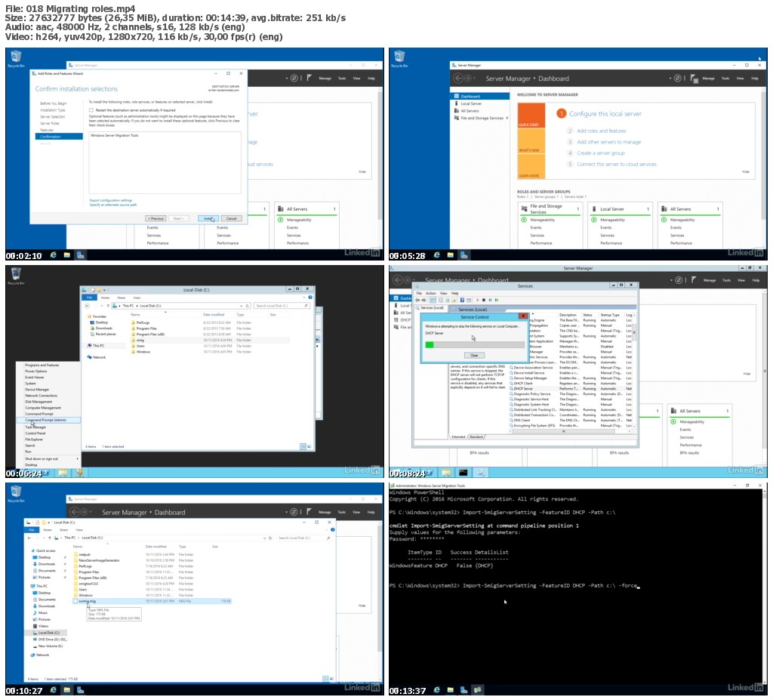Open the Share tab in Explorer at 00:06:24
Image resolution: width=773 pixels, height=700 pixels.
(x=122, y=298)
